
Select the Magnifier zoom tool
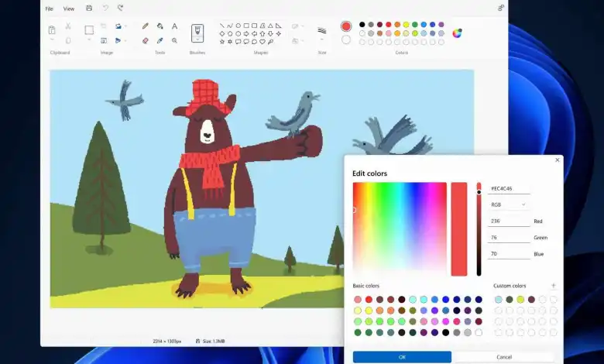pos(174,40)
